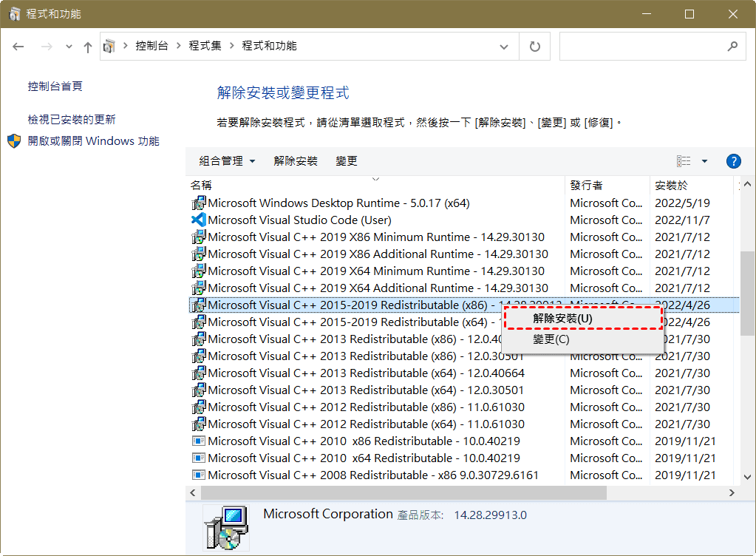
Task: Click 變更 toolbar button
Action: click(346, 161)
